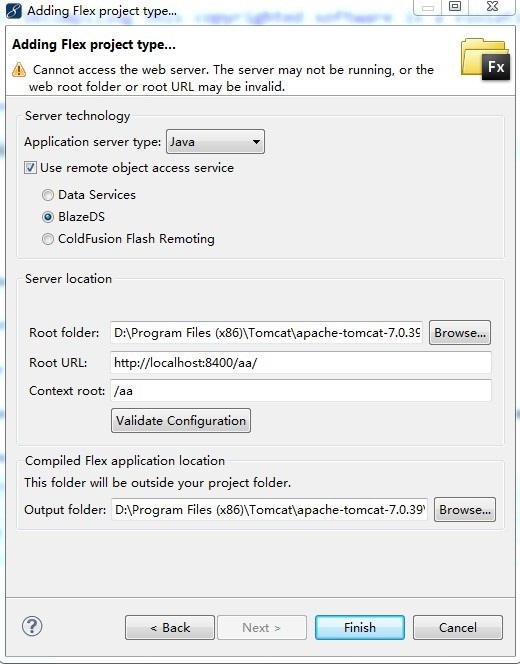520x664 pixels.
Task: Click into the Output folder field
Action: pyautogui.click(x=269, y=509)
